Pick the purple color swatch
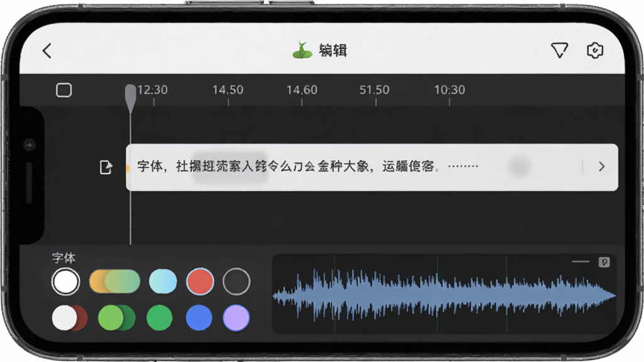The image size is (644, 362). 236,317
